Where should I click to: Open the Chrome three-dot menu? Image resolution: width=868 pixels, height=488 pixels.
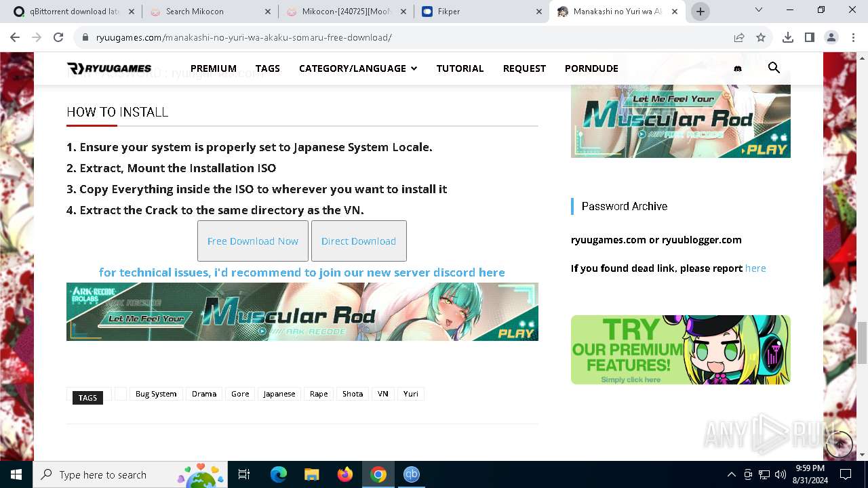(853, 37)
